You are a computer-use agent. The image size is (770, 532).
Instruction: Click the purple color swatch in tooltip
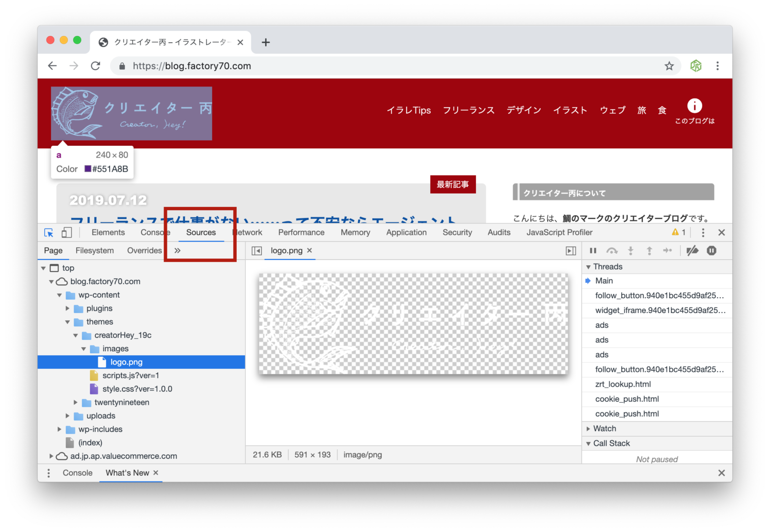point(88,169)
